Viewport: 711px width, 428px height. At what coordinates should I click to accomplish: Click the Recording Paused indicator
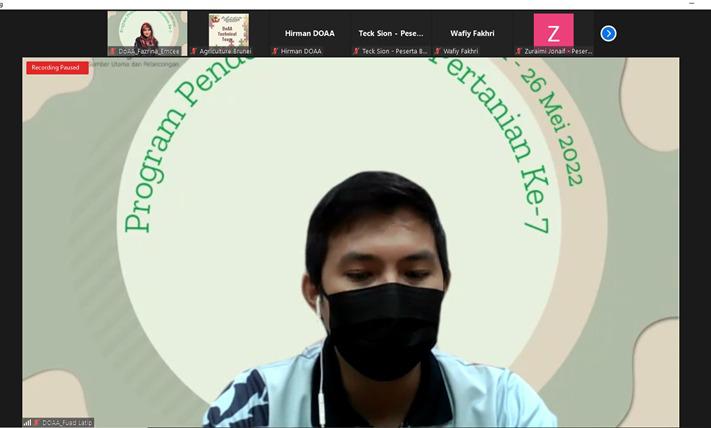(57, 68)
